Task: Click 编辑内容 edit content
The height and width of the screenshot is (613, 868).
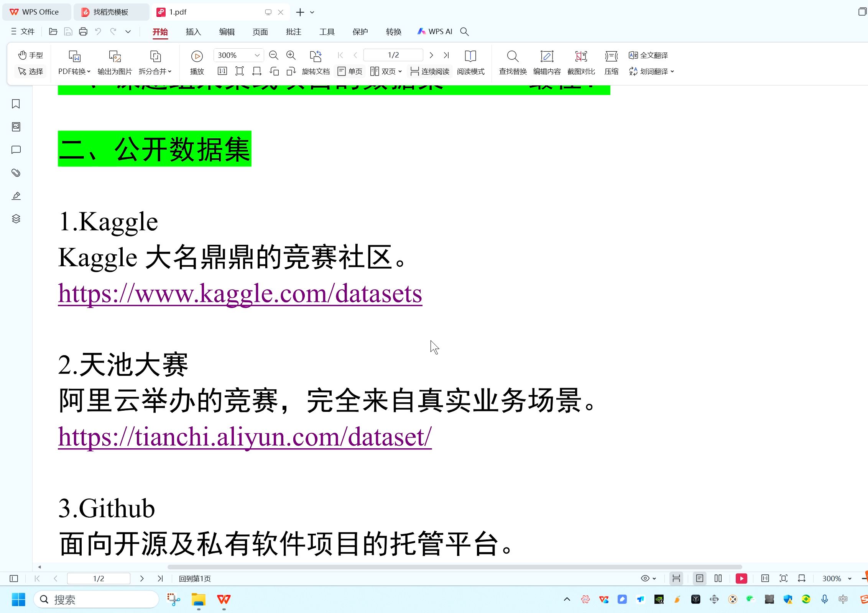Action: click(x=547, y=63)
